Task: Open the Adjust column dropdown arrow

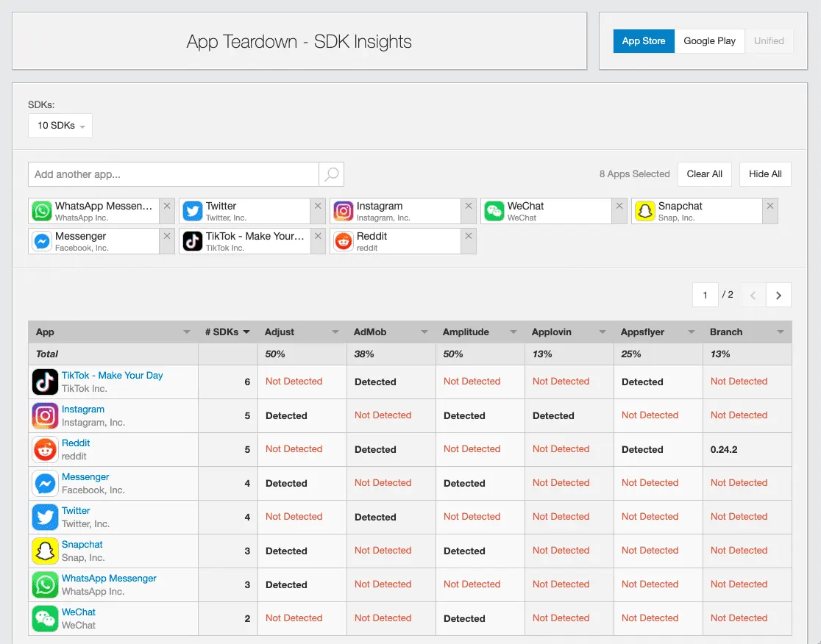Action: [335, 332]
